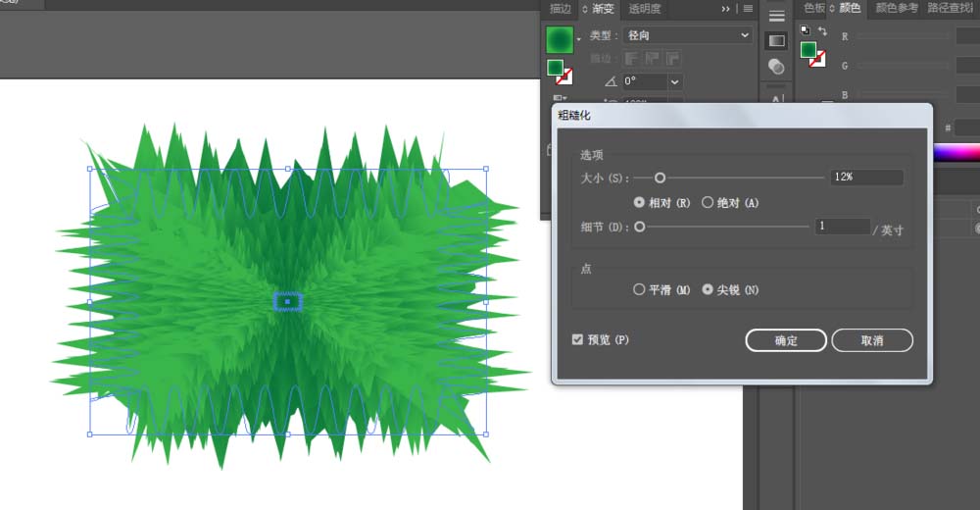Click the gradient angle field showing 0°
Viewport: 980px width, 510px height.
pyautogui.click(x=645, y=81)
